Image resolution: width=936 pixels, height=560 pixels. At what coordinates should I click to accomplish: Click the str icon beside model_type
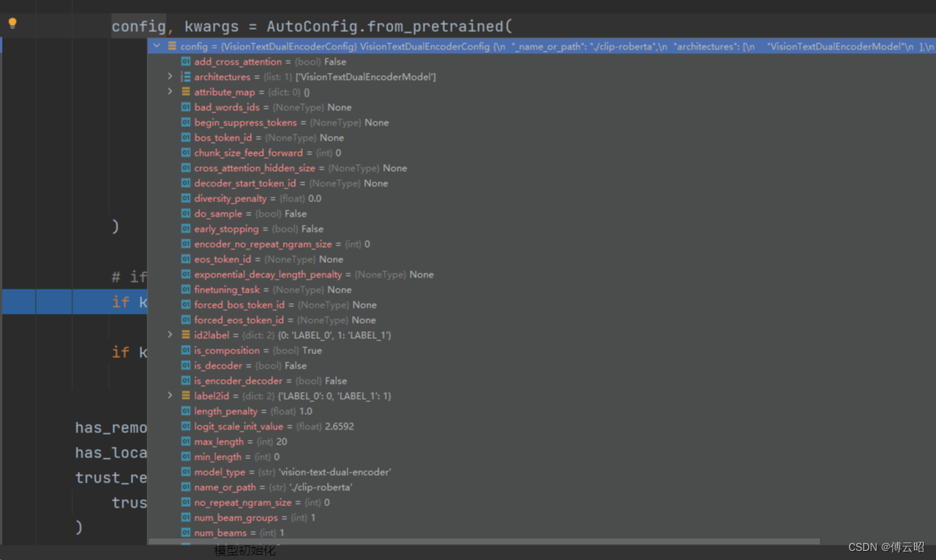[x=186, y=472]
